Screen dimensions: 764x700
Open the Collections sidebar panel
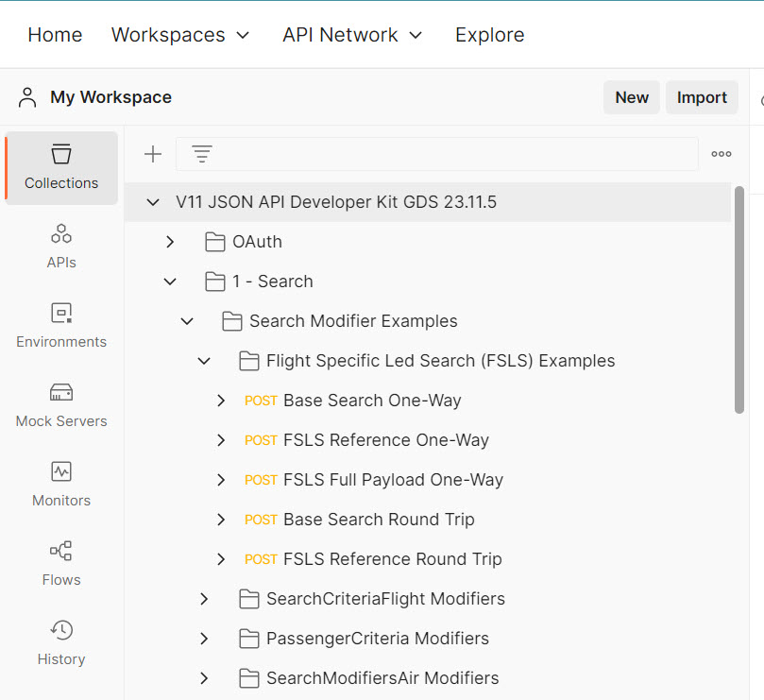point(61,167)
